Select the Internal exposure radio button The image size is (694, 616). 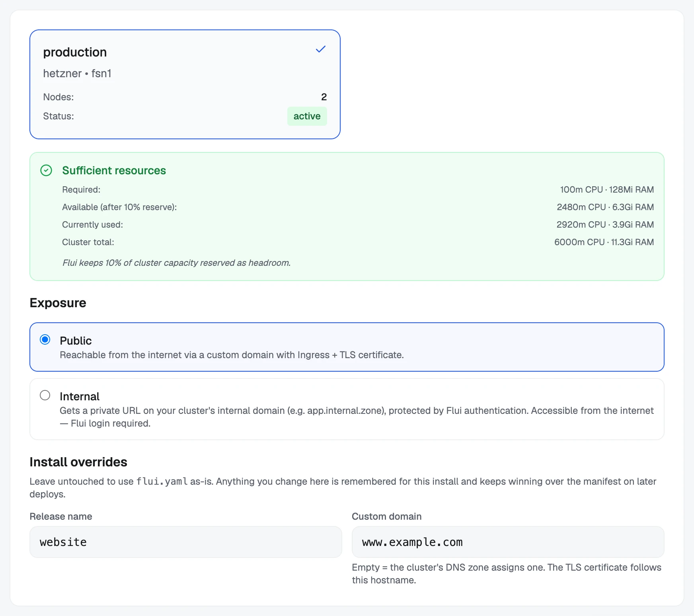pyautogui.click(x=45, y=396)
